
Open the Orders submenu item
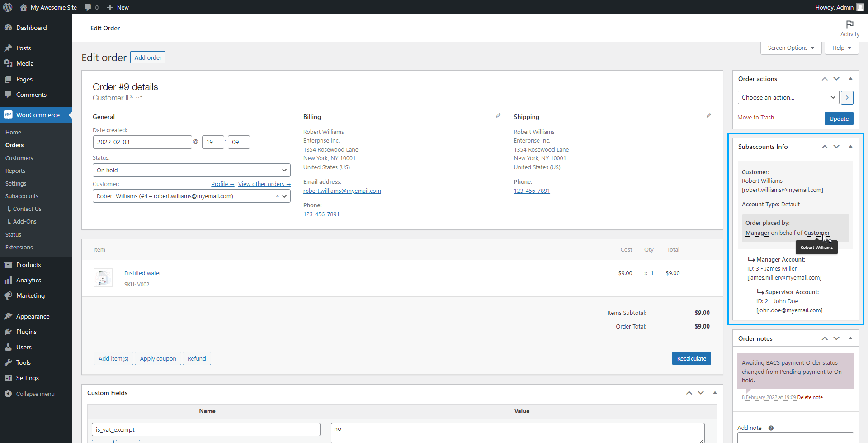(14, 145)
